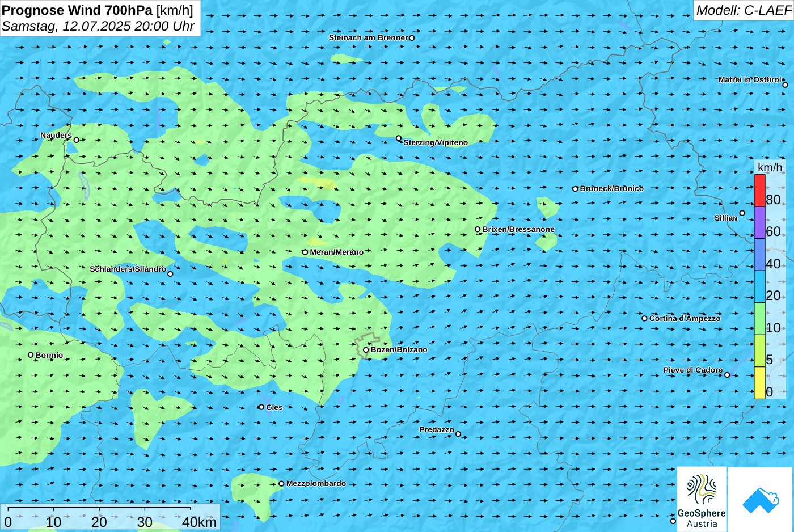Click the Steinach am Brenner marker circle
This screenshot has width=794, height=532.
[412, 38]
